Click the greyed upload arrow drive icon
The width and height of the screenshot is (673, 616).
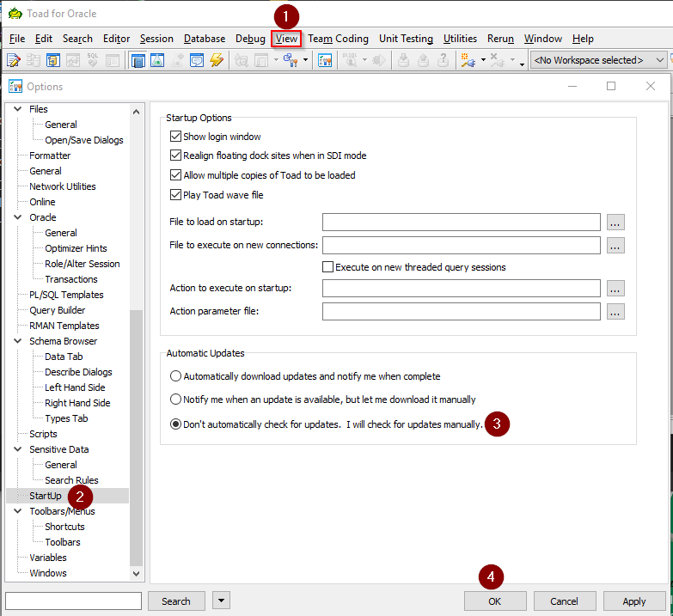423,60
